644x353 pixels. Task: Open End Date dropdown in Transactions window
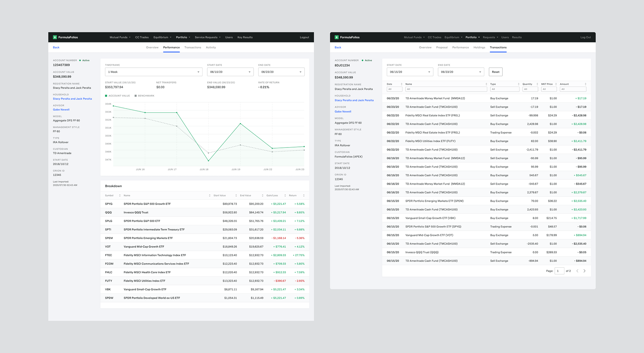[461, 72]
